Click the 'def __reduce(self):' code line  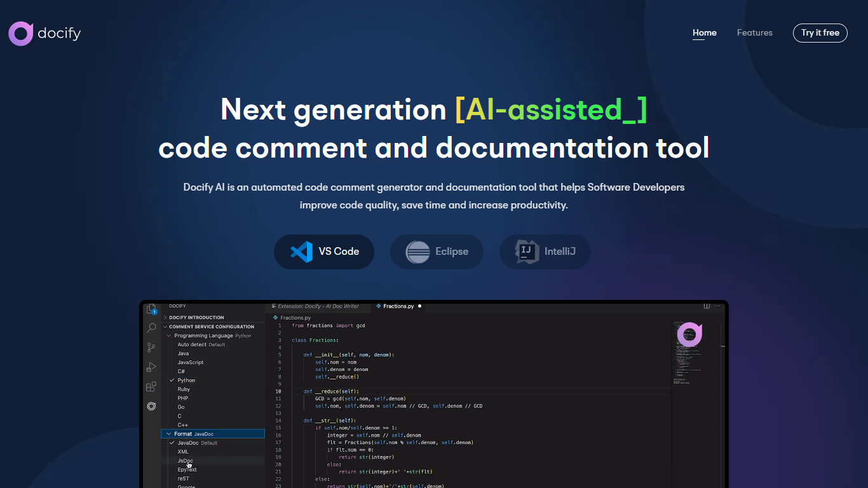click(331, 391)
